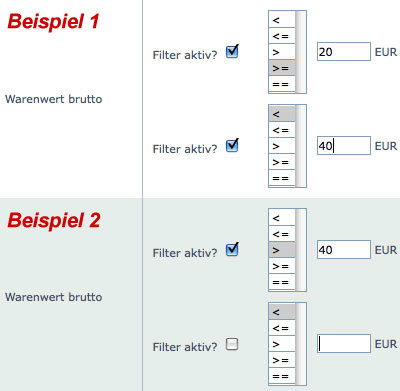Image resolution: width=400 pixels, height=391 pixels.
Task: Select '>=' in Beispiel 2 first operator list
Action: 282,266
